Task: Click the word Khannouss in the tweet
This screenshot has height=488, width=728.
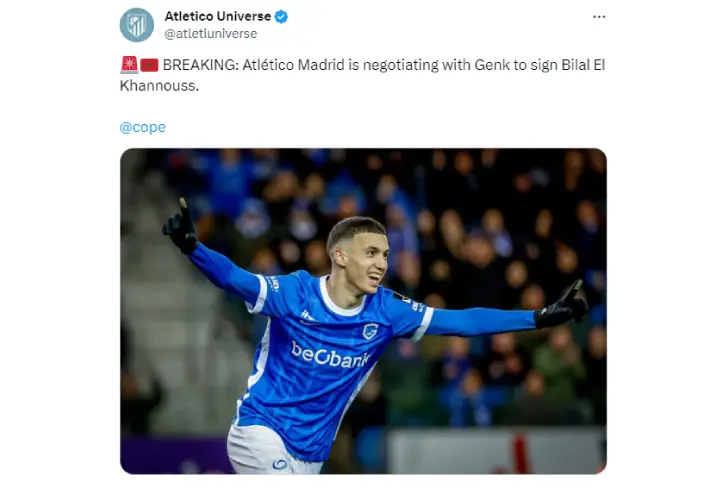Action: pos(159,85)
